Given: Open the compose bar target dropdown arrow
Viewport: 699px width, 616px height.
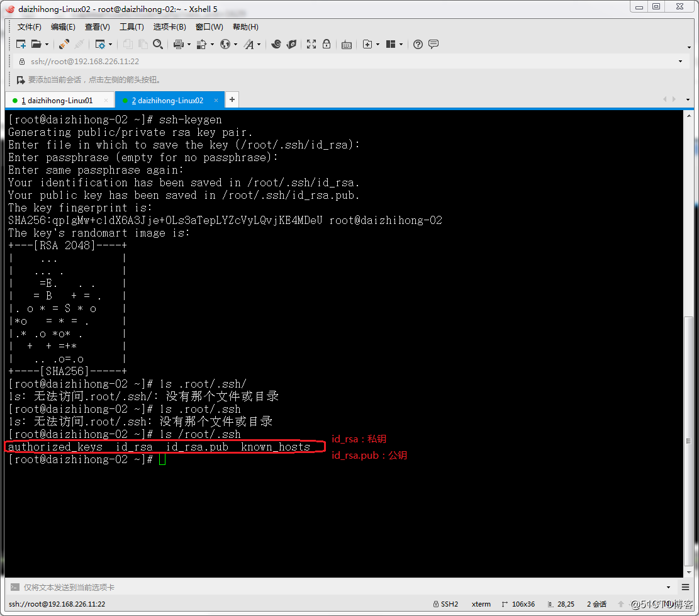Looking at the screenshot, I should 668,588.
